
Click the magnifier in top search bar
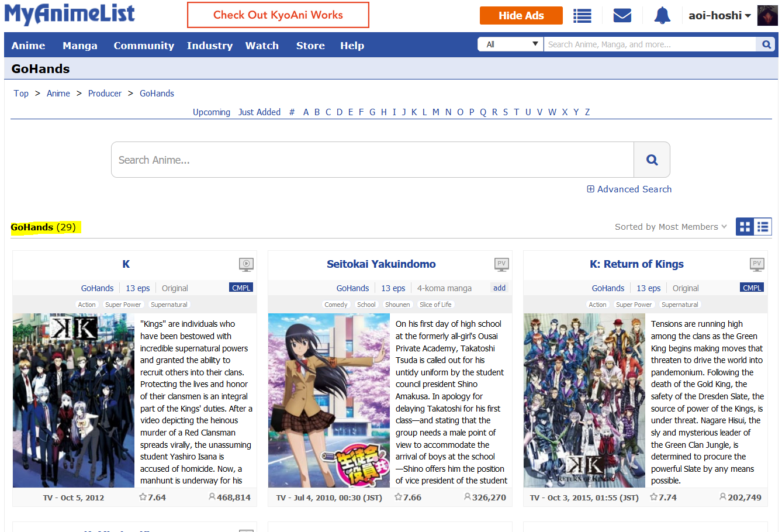[766, 44]
